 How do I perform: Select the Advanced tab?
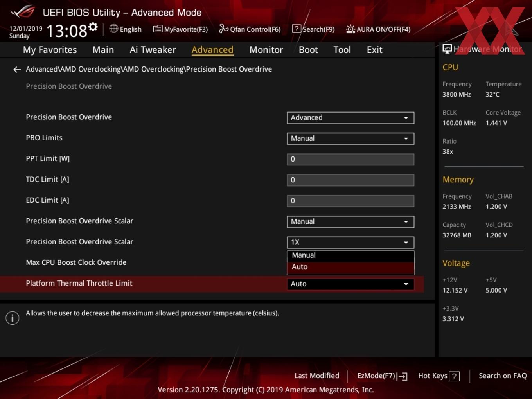[x=212, y=50]
